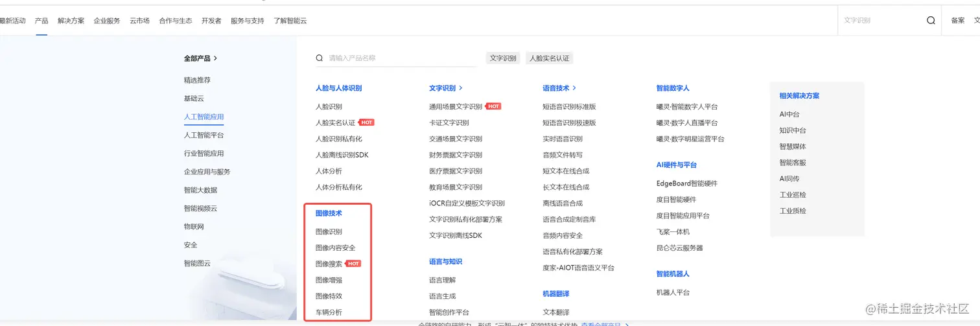Select 智能大数据 in the sidebar
Viewport: 980px width, 326px height.
pyautogui.click(x=200, y=190)
